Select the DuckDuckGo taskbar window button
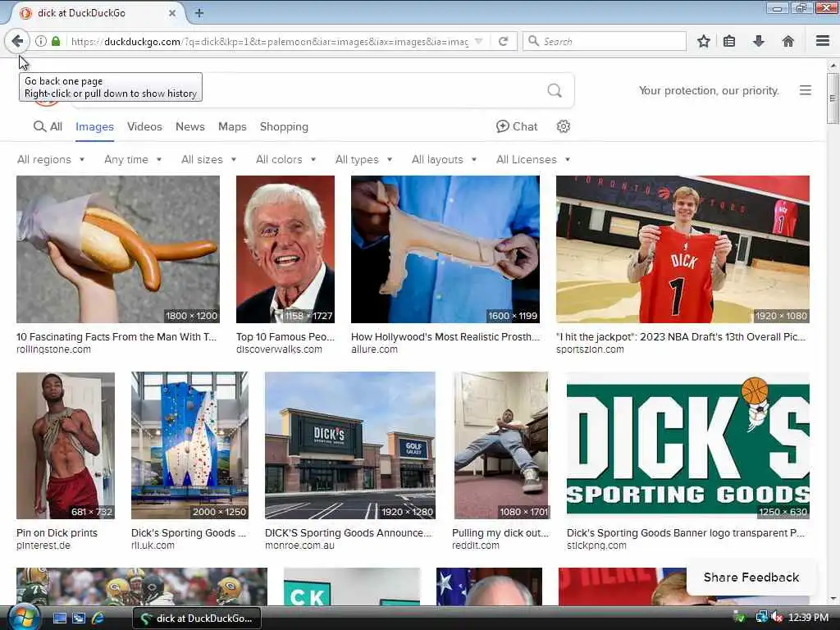 point(197,619)
